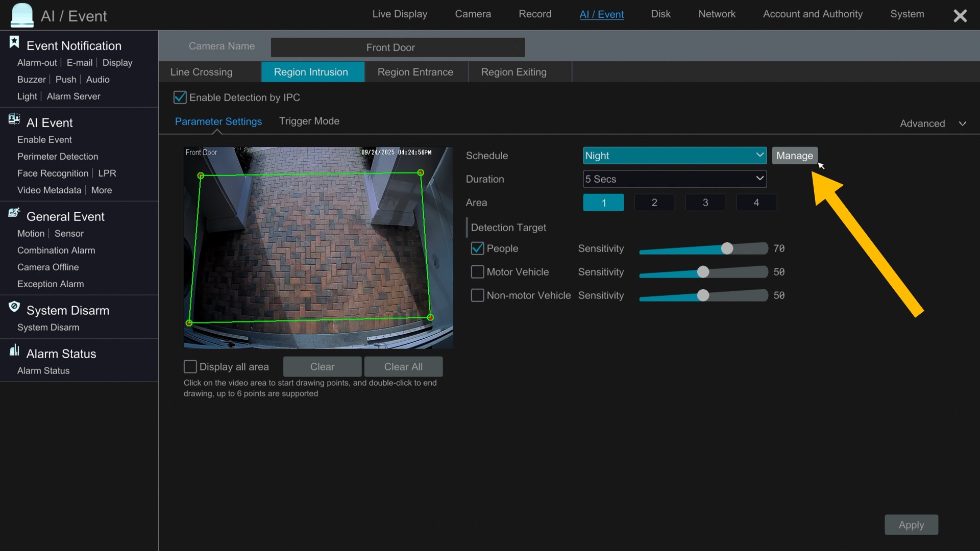Enable Motor Vehicle detection target
The image size is (980, 551).
(x=477, y=272)
